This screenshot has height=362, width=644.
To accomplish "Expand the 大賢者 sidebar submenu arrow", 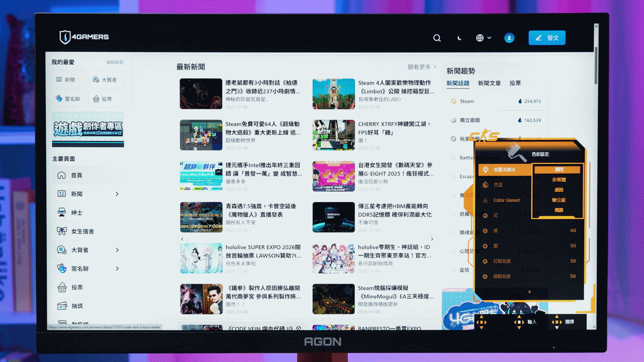I will 117,250.
